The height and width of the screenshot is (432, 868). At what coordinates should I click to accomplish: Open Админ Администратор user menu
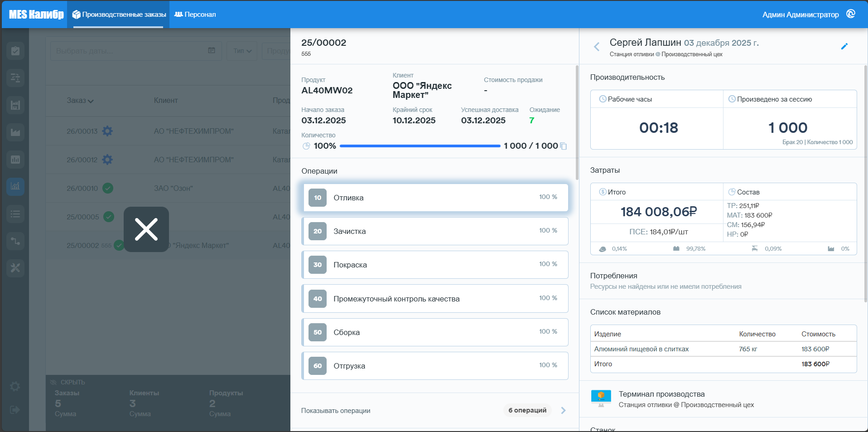(800, 15)
